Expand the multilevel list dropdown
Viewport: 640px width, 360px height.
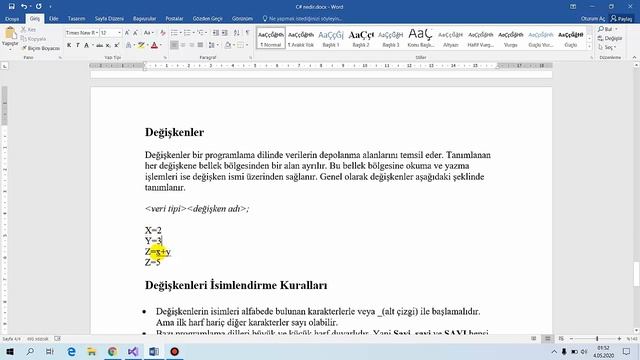coord(206,33)
